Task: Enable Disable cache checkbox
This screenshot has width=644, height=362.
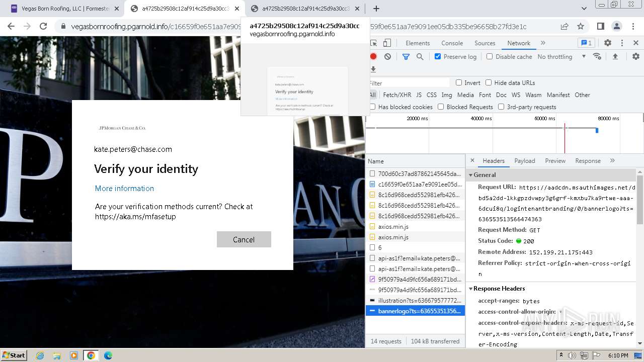Action: [490, 57]
